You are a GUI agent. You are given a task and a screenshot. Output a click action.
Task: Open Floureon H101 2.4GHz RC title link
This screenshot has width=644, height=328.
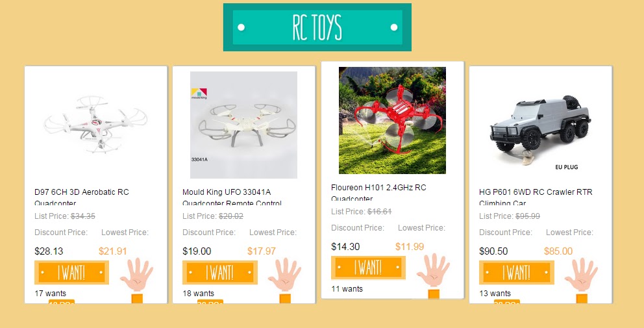[x=378, y=192]
